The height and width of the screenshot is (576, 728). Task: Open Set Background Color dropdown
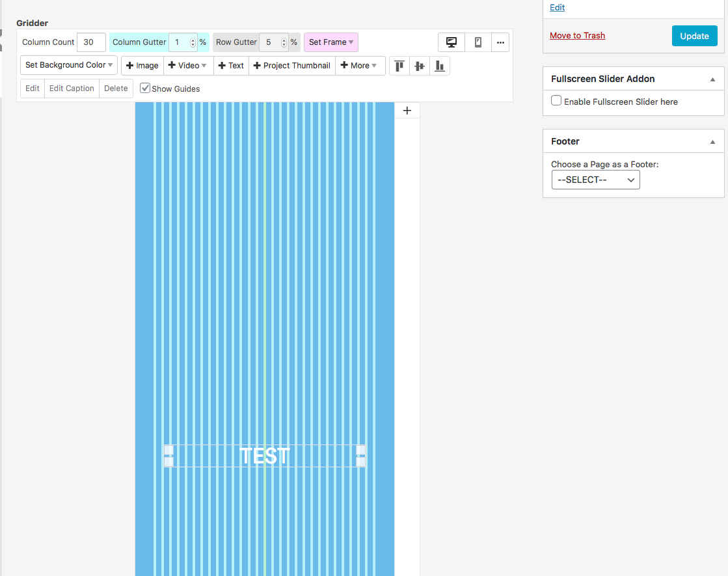click(x=69, y=65)
